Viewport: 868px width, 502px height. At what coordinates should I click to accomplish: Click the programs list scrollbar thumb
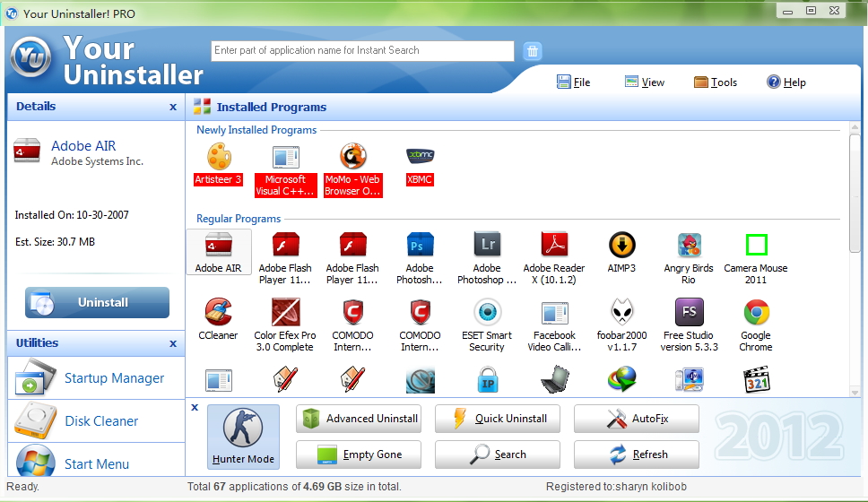click(855, 193)
